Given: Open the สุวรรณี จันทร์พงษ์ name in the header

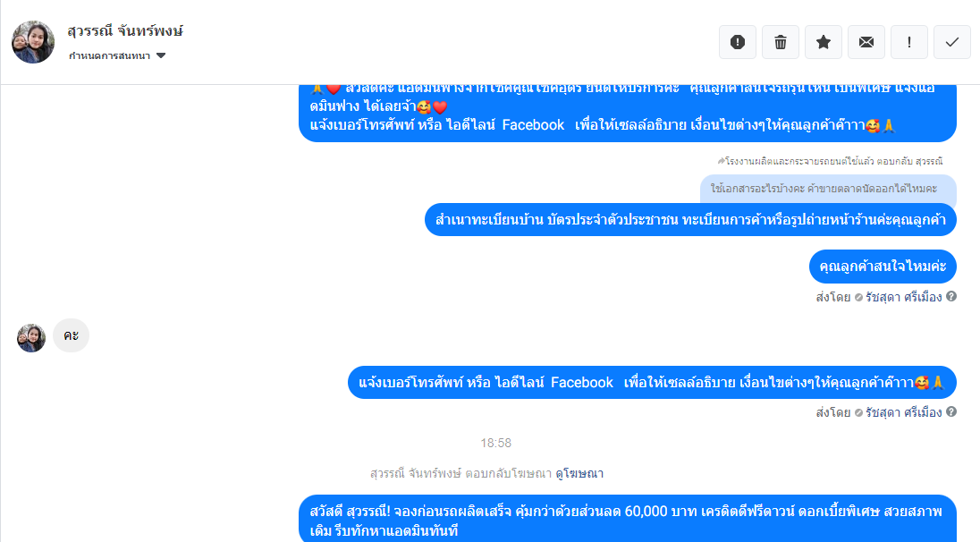Looking at the screenshot, I should point(125,30).
